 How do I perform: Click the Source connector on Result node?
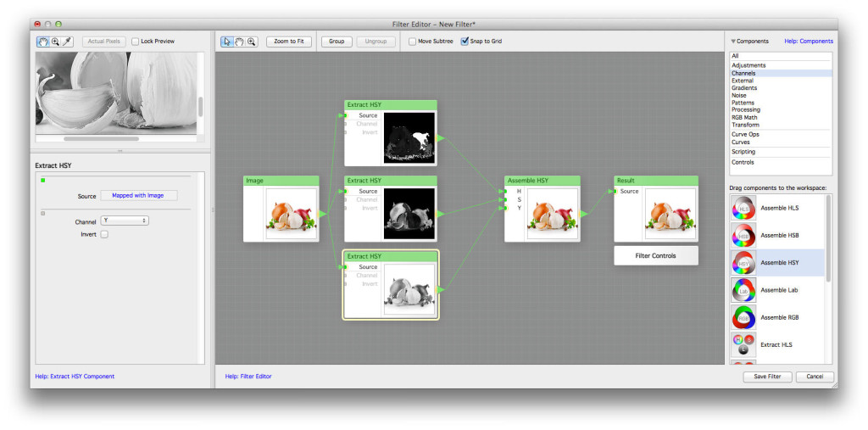click(x=615, y=191)
